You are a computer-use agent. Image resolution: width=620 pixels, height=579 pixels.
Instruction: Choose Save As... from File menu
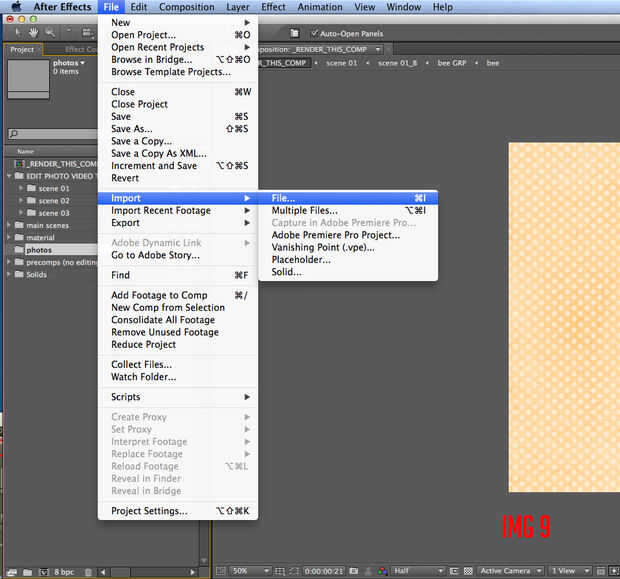click(178, 129)
